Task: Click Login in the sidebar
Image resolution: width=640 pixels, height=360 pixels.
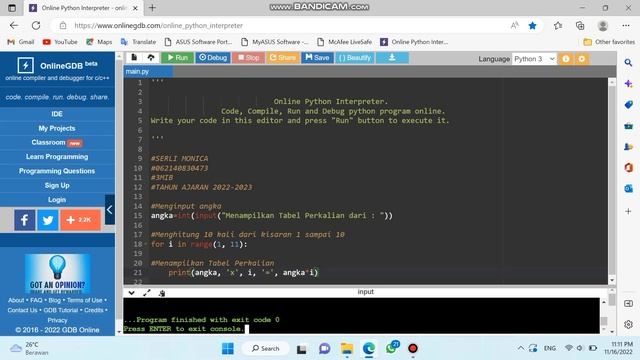Action: pos(57,200)
